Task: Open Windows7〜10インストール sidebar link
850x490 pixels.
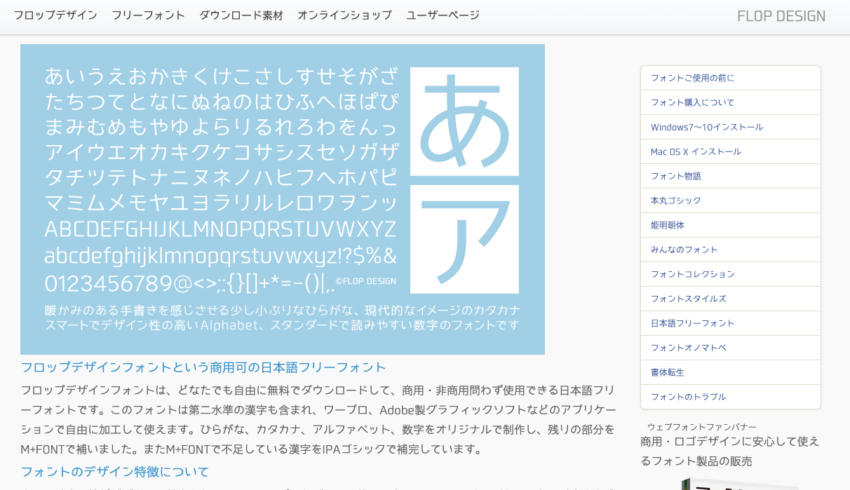Action: (x=730, y=127)
